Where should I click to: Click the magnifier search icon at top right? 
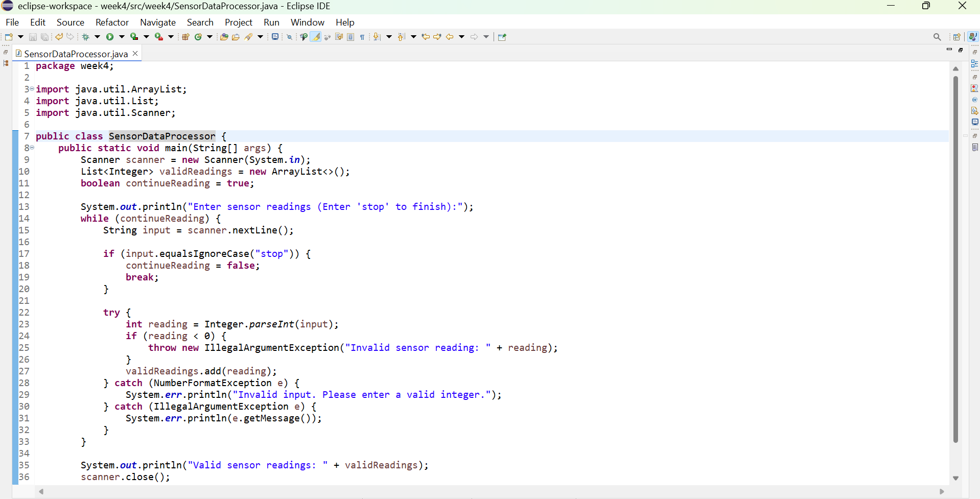(x=937, y=37)
